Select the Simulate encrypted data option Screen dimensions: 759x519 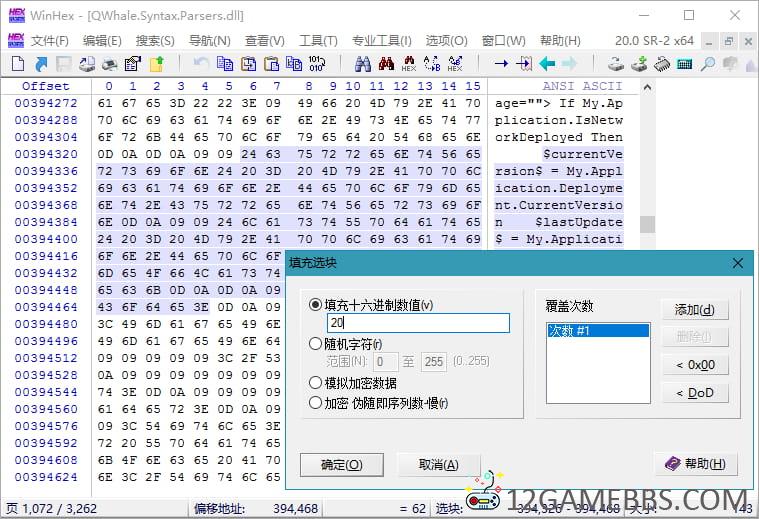(x=315, y=382)
